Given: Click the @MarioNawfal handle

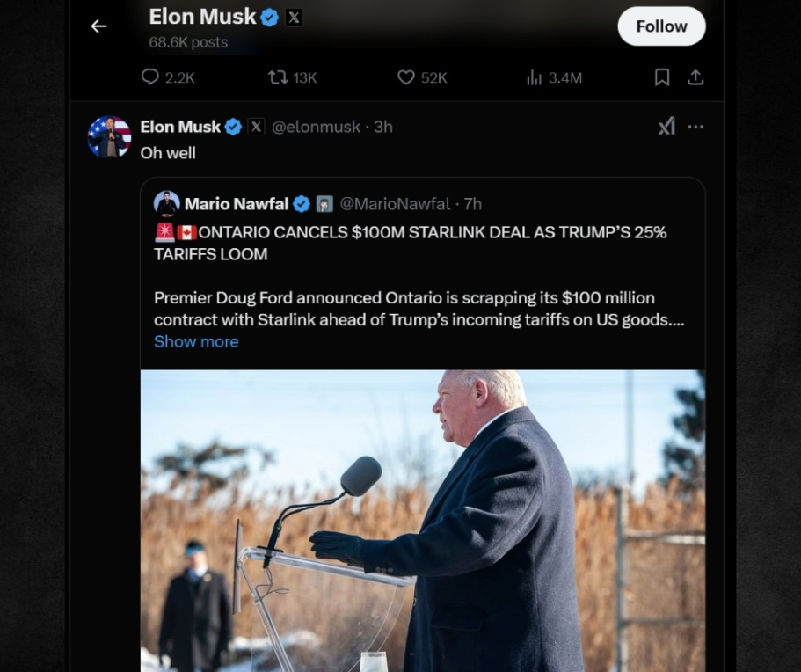Looking at the screenshot, I should 395,204.
